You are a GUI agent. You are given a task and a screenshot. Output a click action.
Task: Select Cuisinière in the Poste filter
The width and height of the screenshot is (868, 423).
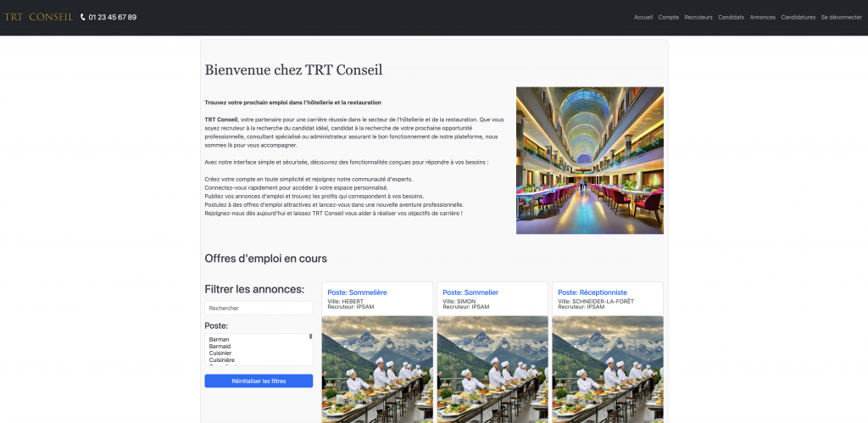pyautogui.click(x=222, y=360)
